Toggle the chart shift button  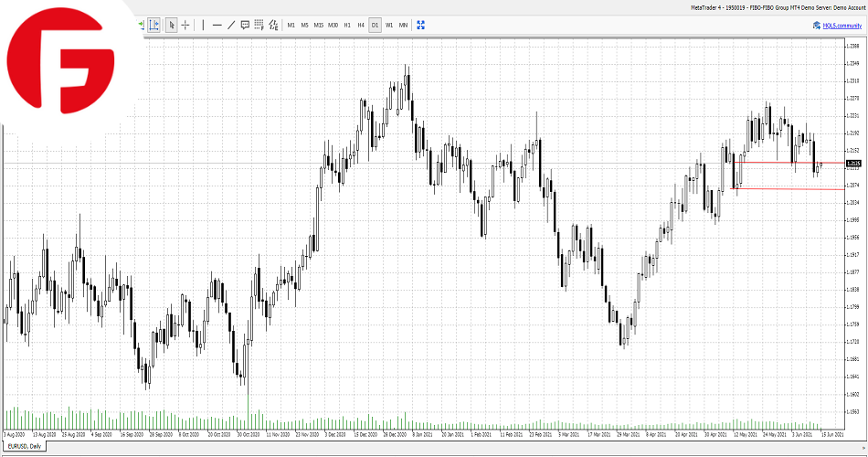coord(153,25)
